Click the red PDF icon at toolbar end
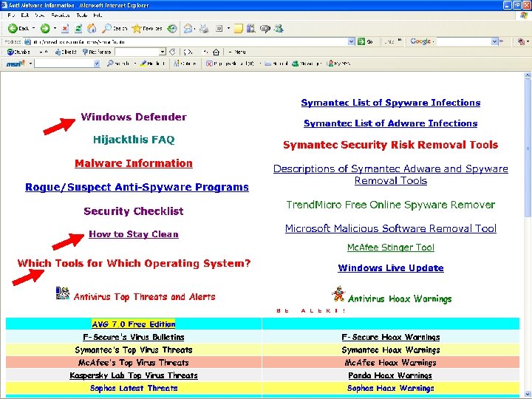 [x=521, y=41]
